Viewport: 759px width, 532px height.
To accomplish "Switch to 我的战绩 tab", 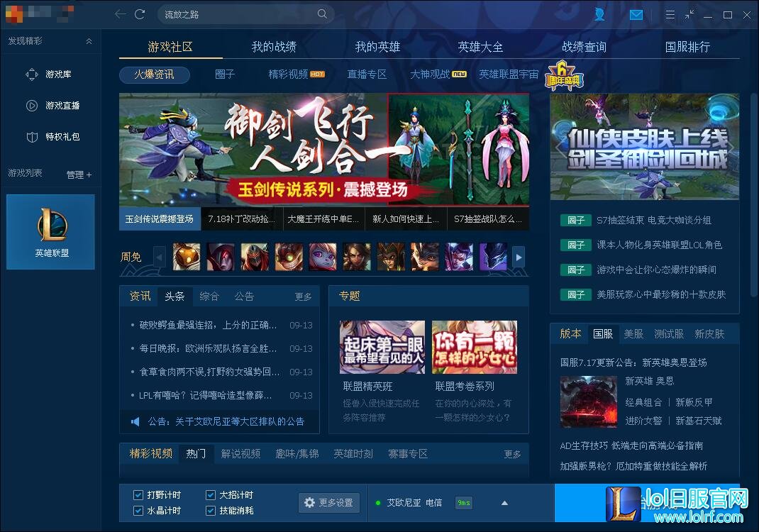I will point(274,47).
